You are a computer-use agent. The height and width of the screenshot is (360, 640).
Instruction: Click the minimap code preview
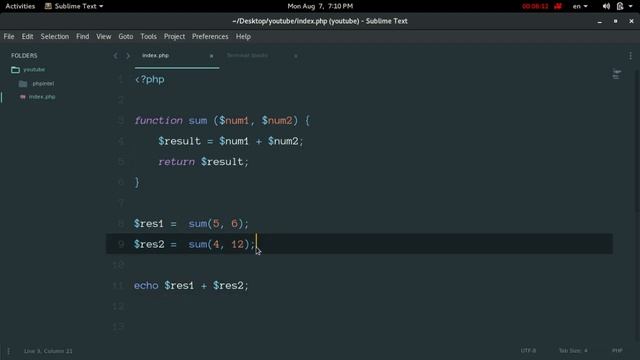616,74
